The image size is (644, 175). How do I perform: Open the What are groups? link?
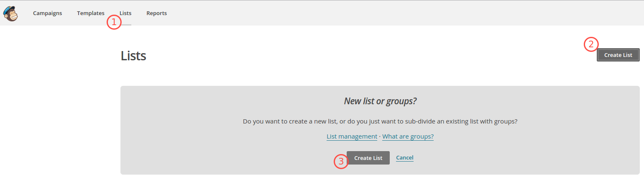(408, 136)
